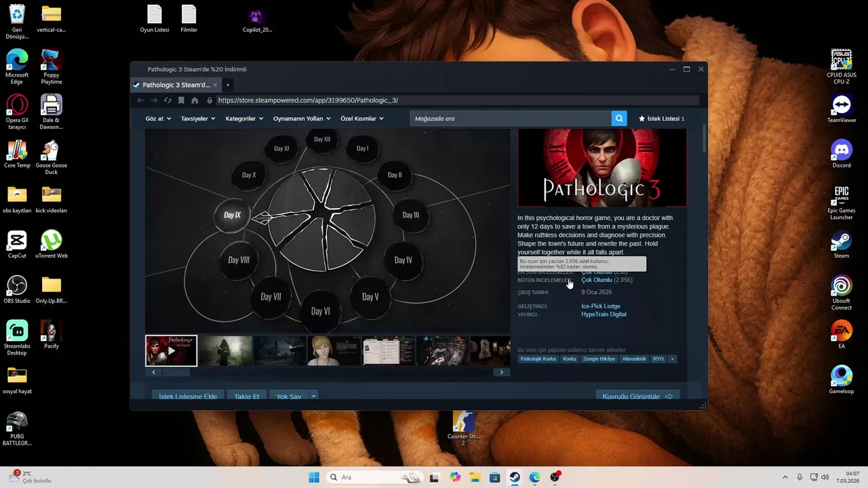
Task: Go to Steam home via house icon
Action: 195,100
